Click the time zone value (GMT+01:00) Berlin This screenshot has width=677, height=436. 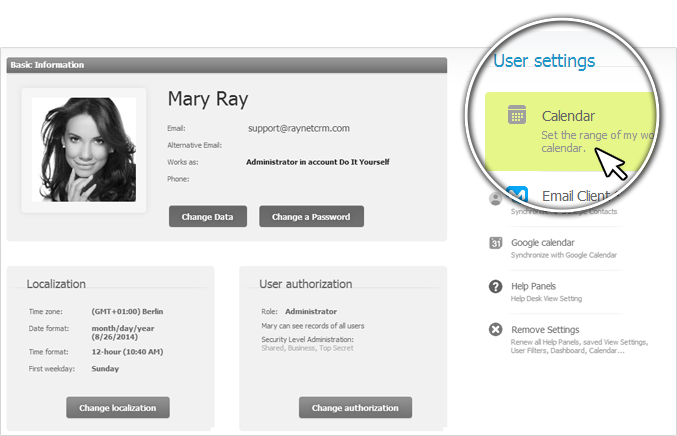pyautogui.click(x=127, y=311)
